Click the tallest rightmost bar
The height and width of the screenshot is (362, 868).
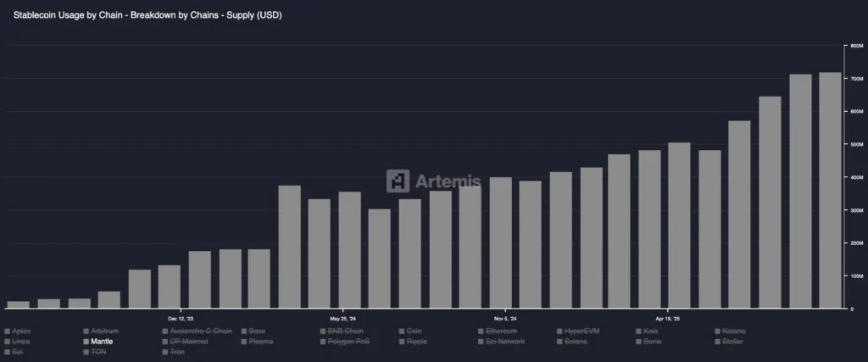click(830, 190)
